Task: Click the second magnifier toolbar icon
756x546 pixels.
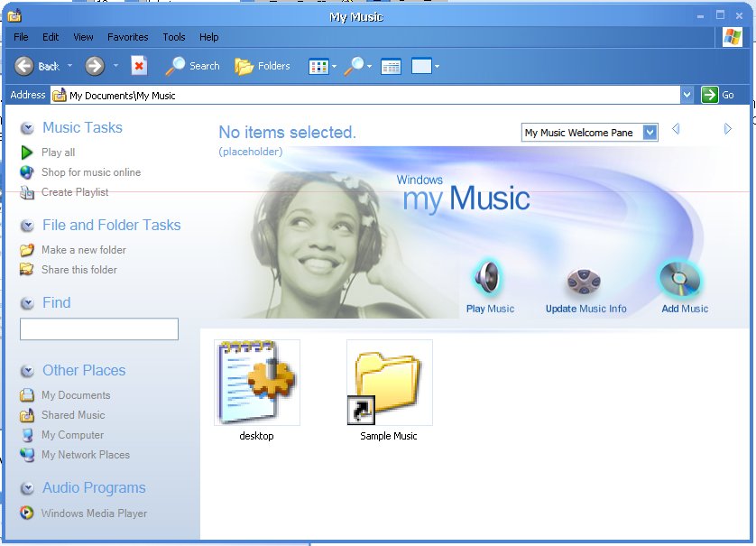Action: [355, 66]
